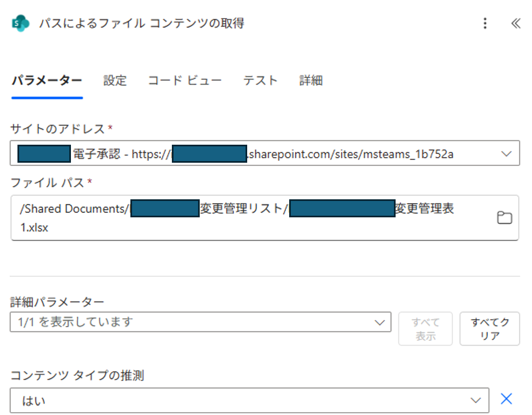Click the すべてクリア button
532x415 pixels.
coord(489,329)
